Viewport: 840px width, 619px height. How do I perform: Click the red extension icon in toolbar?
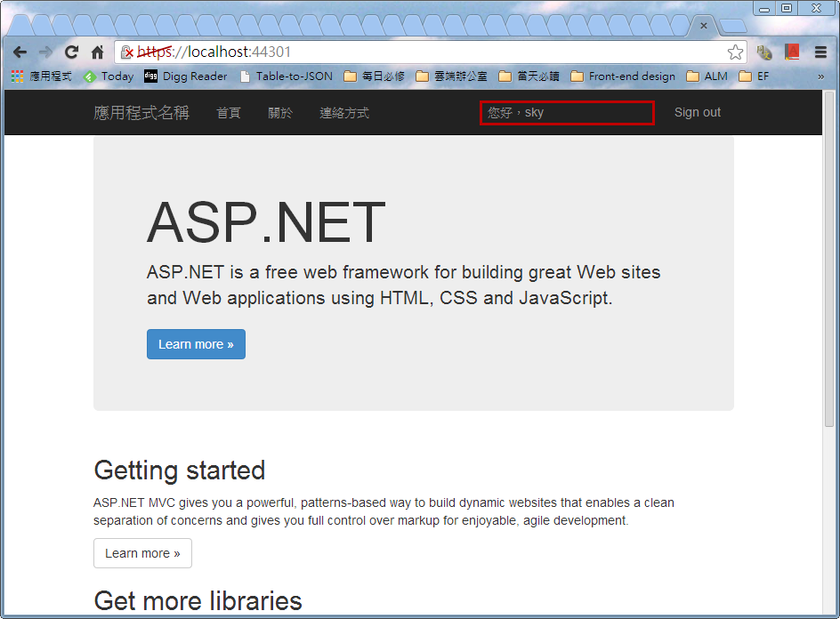tap(792, 52)
